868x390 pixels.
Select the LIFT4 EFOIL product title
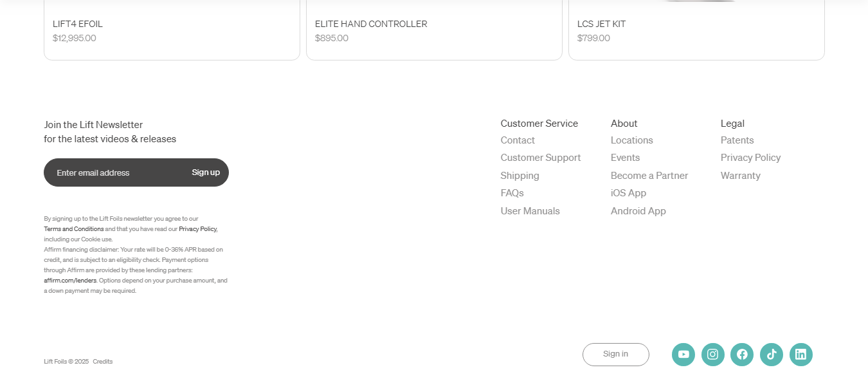pyautogui.click(x=78, y=24)
